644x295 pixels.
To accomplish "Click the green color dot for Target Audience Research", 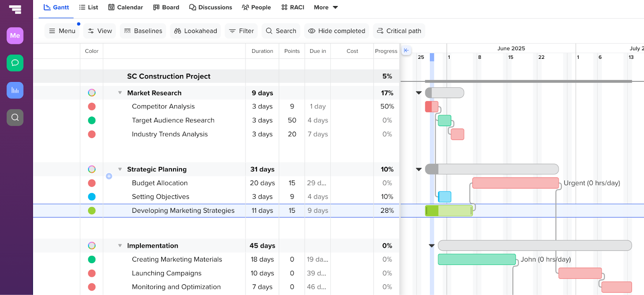I will pyautogui.click(x=92, y=120).
